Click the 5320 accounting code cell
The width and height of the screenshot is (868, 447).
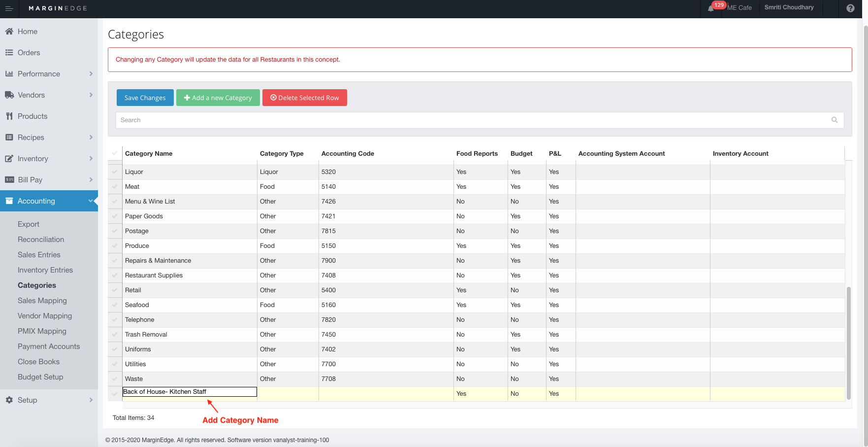coord(386,172)
